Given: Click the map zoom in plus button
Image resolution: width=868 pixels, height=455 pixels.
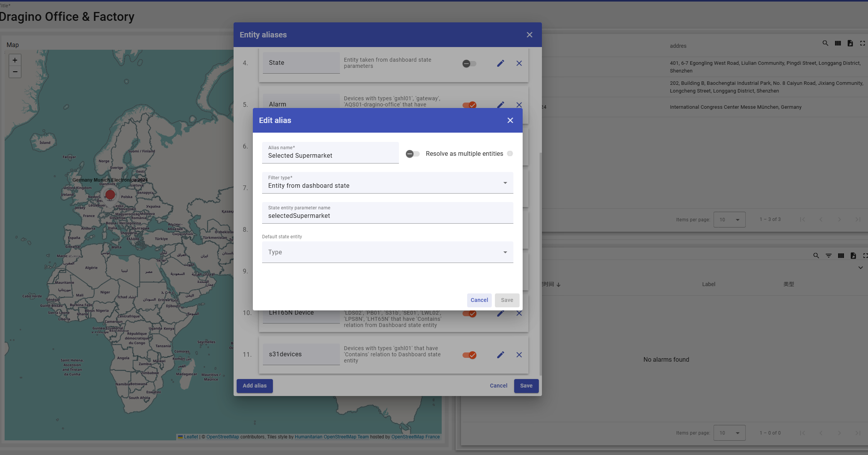Looking at the screenshot, I should pyautogui.click(x=15, y=60).
